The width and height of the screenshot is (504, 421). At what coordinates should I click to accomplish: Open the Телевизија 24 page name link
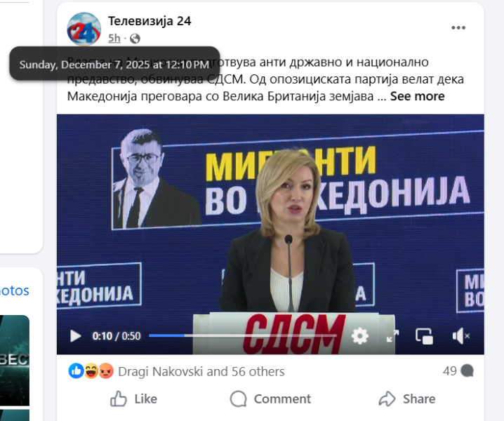(x=150, y=21)
